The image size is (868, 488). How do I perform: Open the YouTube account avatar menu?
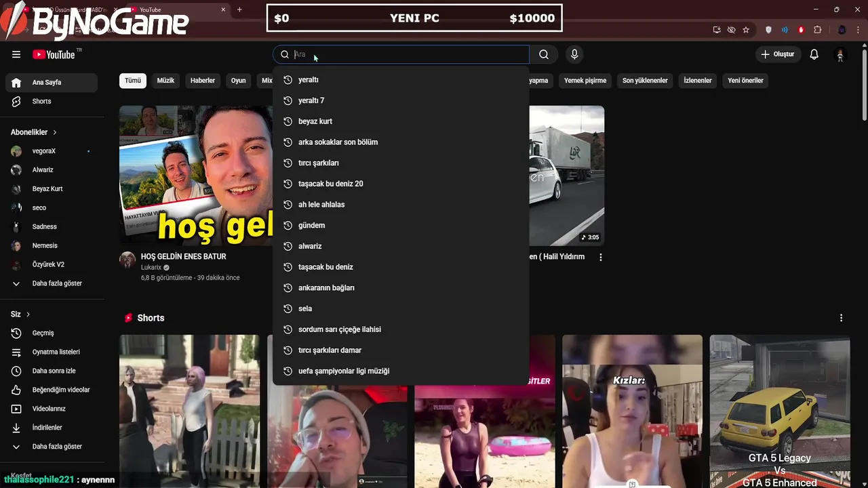coord(840,54)
